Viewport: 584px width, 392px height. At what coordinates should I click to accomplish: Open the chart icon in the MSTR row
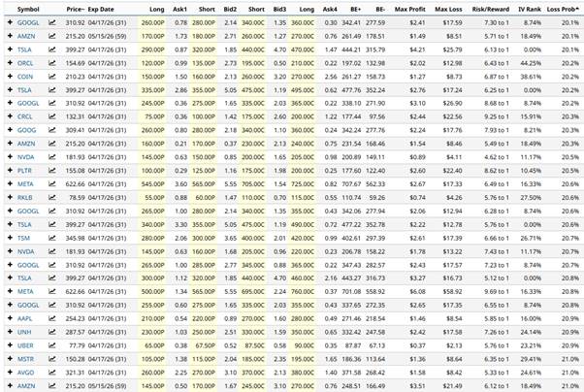(x=52, y=359)
